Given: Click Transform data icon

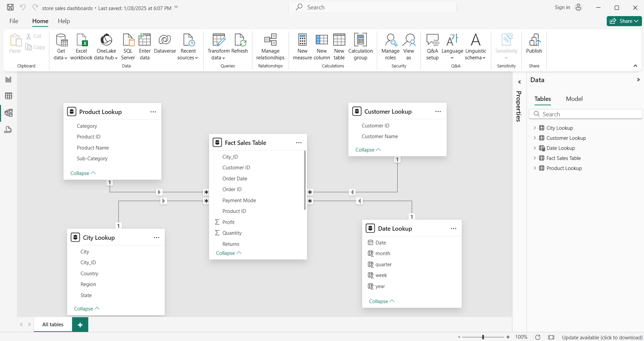Looking at the screenshot, I should [218, 40].
